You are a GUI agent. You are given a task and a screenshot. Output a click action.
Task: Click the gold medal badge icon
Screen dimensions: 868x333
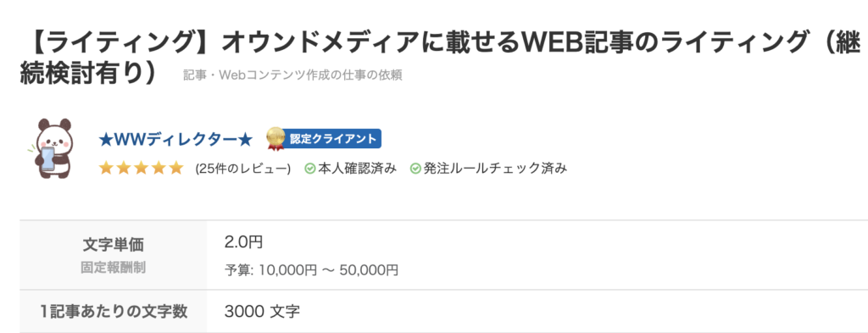click(x=275, y=139)
